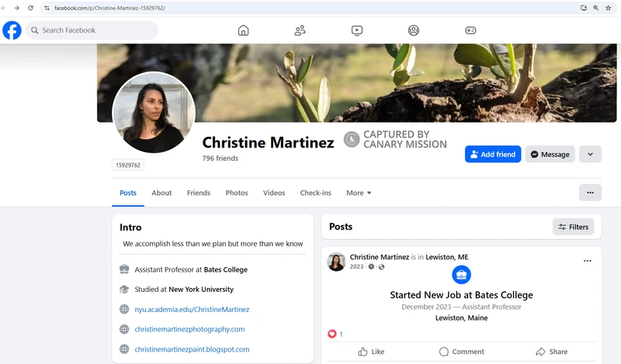Open the Friends icon in top navigation

pos(300,30)
